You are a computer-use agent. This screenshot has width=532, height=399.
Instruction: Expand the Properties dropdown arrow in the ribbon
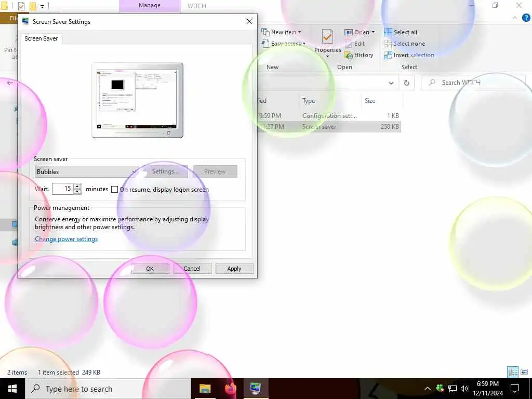327,56
